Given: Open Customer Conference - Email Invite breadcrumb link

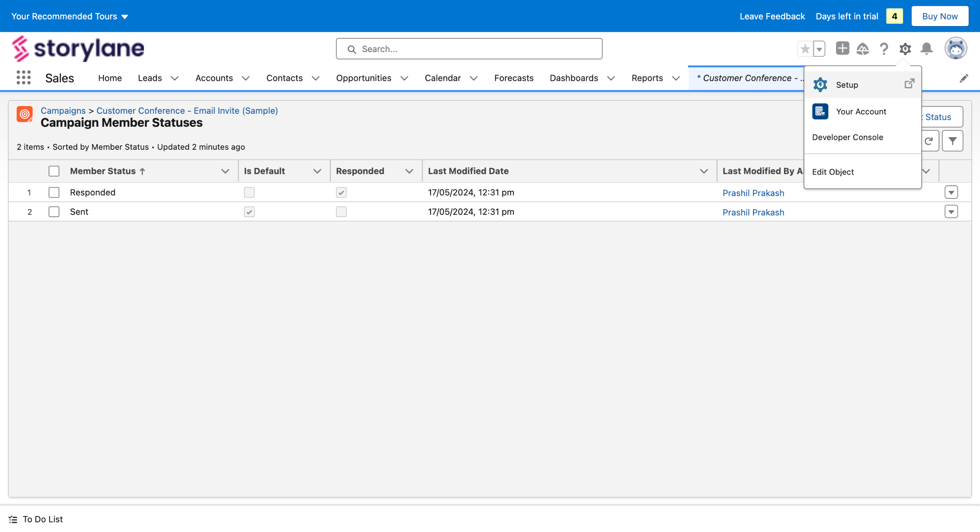Looking at the screenshot, I should pos(187,111).
